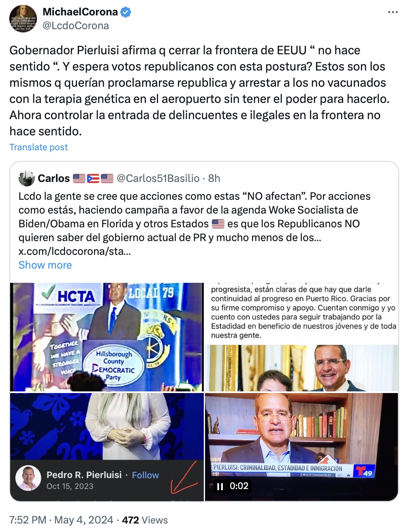Open @Carlos51Basilio profile handle
The width and height of the screenshot is (408, 532).
[158, 178]
